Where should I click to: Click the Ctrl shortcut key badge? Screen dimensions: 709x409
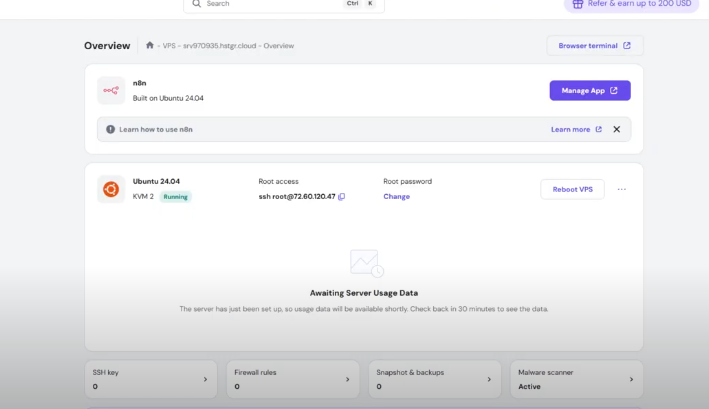click(x=352, y=4)
